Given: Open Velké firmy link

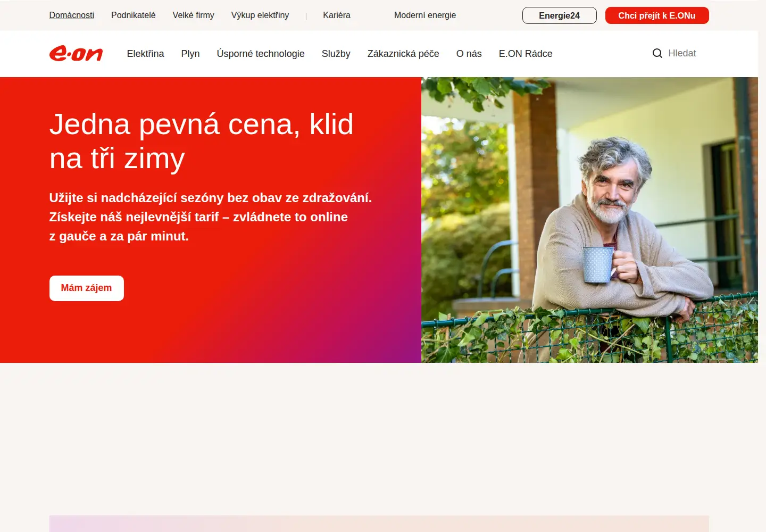Looking at the screenshot, I should coord(194,15).
